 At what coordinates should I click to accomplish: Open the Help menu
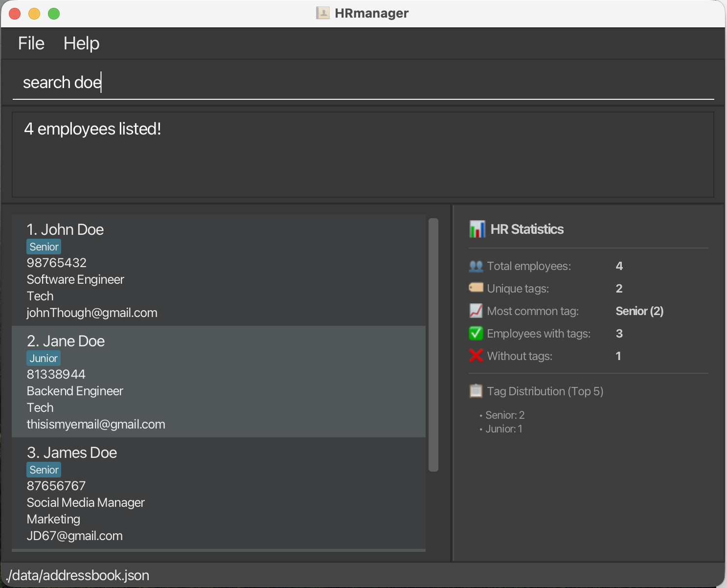click(x=81, y=44)
